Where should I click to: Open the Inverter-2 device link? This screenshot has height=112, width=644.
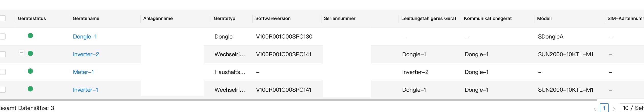[86, 54]
